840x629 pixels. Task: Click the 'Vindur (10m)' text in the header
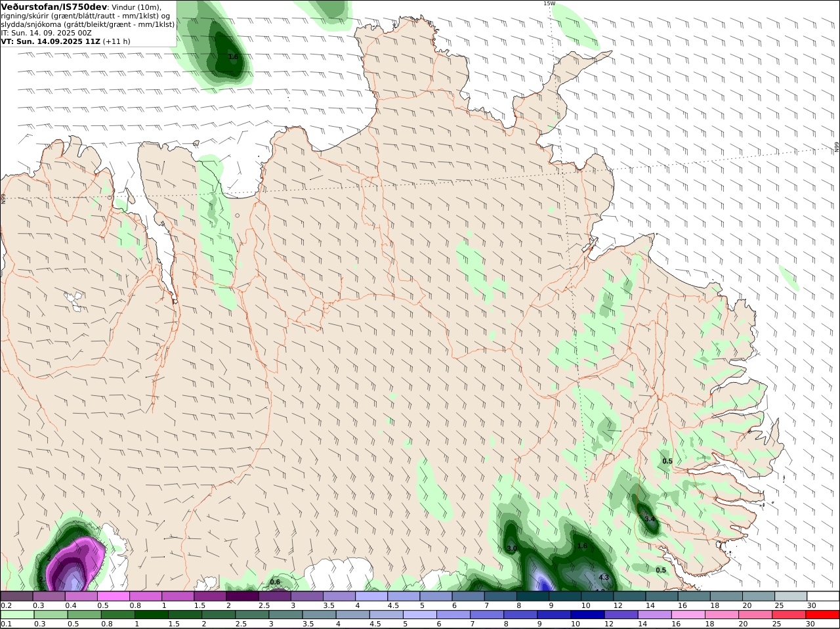(x=137, y=7)
